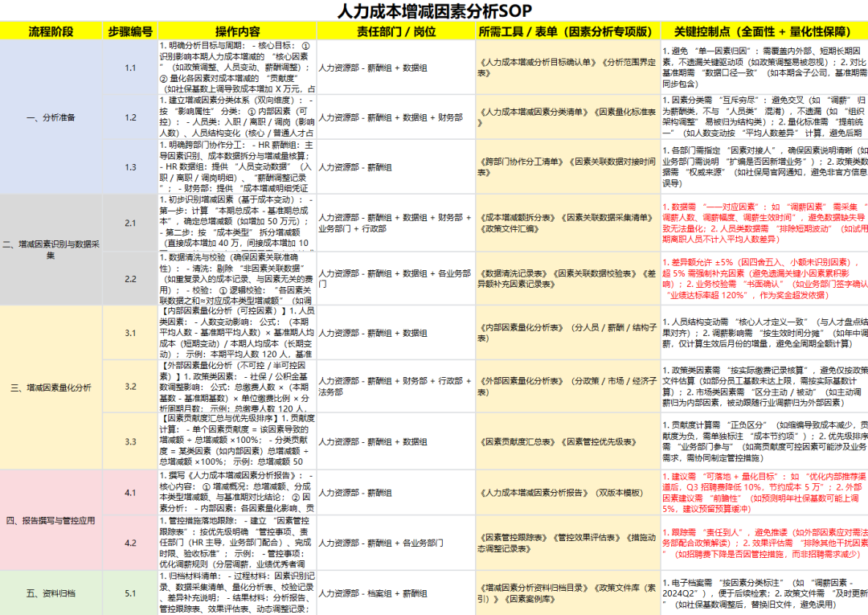Select the 《人力成本增减因素分析报告》 双版本模板 cell
868x615 pixels.
tap(567, 492)
